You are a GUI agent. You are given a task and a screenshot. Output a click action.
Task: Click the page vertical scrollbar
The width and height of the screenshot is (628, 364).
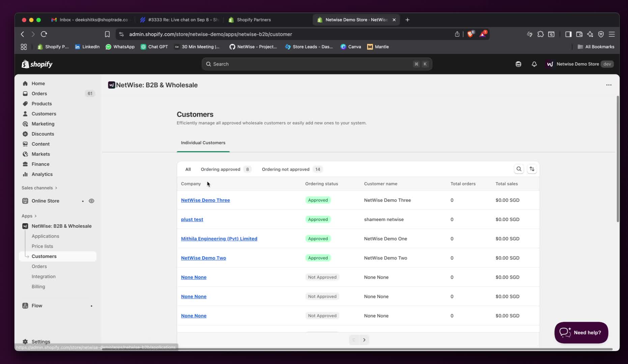click(x=618, y=159)
